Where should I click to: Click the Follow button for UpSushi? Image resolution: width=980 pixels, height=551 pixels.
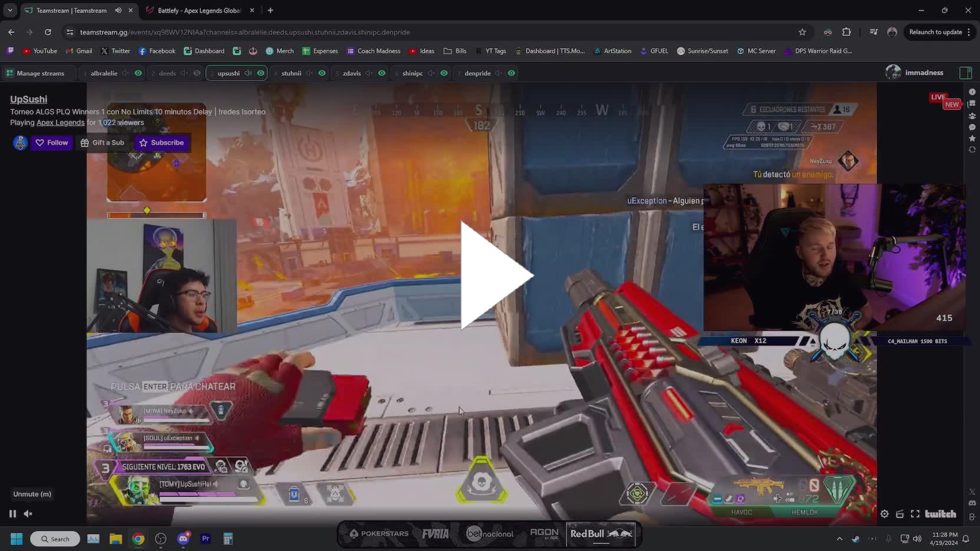tap(52, 142)
